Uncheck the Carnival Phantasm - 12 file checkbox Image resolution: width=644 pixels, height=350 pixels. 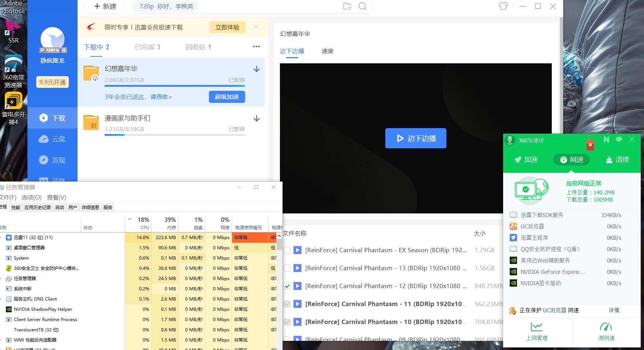coord(287,286)
